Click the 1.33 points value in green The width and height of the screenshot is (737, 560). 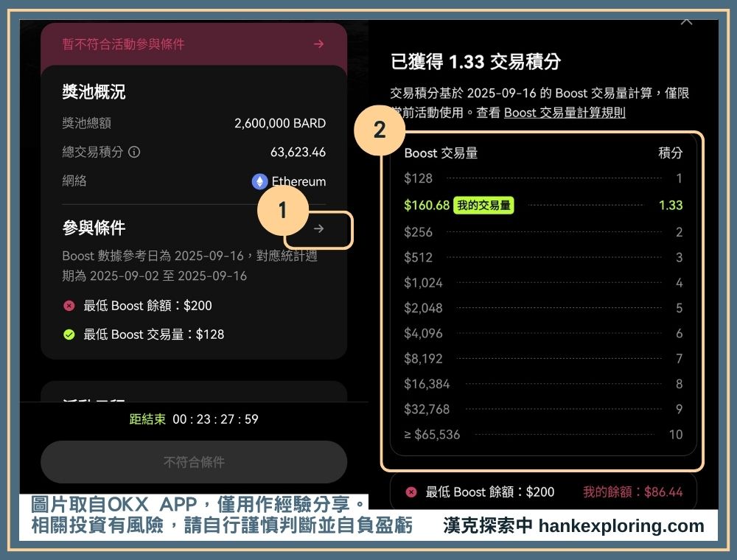[x=671, y=206]
